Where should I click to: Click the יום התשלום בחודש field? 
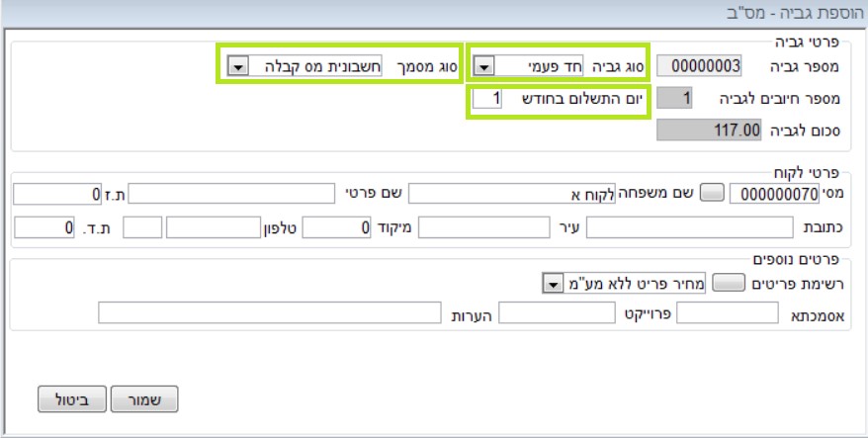click(487, 99)
